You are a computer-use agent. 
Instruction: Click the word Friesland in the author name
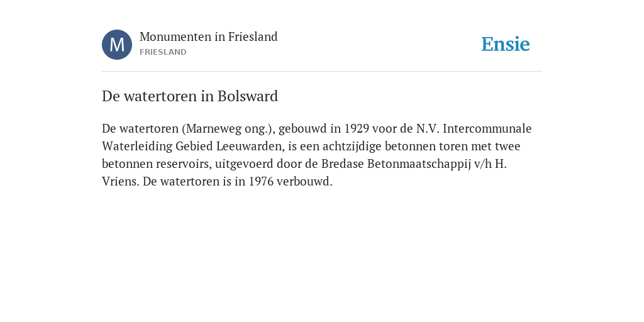pos(253,36)
